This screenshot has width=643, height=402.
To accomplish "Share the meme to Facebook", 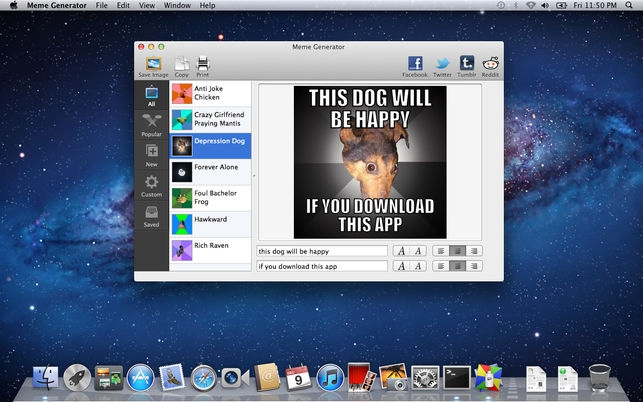I will coord(415,64).
